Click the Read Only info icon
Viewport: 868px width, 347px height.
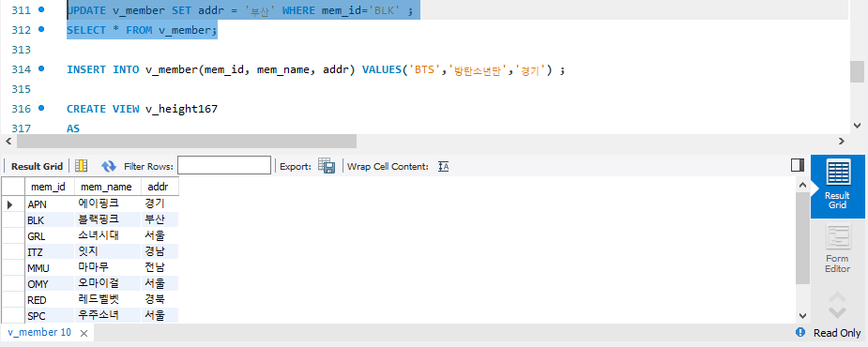(799, 332)
